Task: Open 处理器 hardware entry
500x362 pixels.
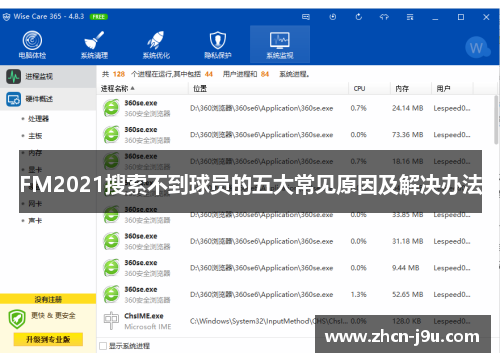Action: pyautogui.click(x=38, y=119)
